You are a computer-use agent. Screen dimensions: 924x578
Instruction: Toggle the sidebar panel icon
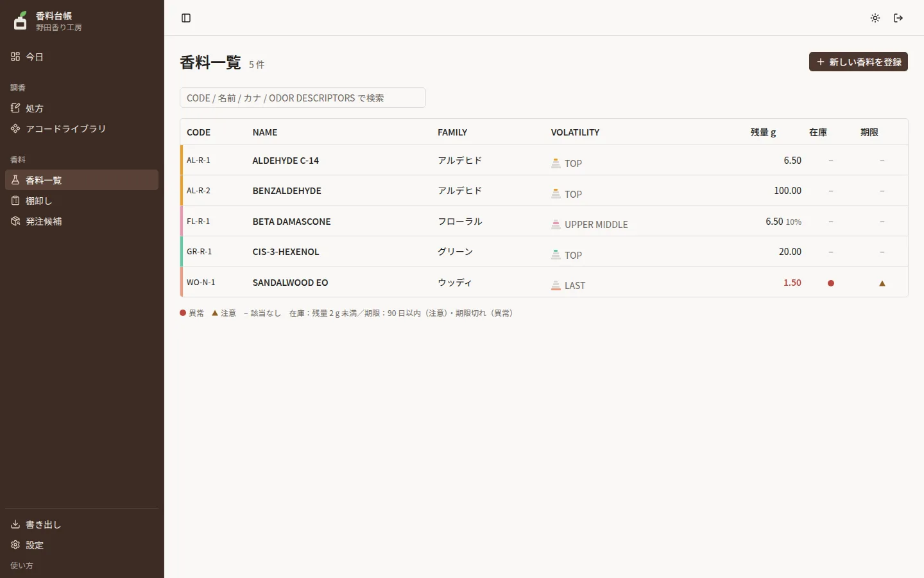click(186, 18)
